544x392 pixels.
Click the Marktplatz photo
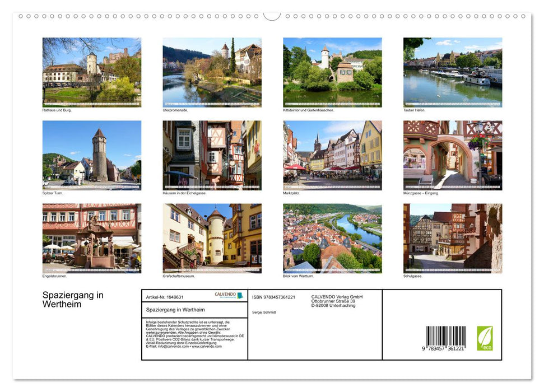point(332,155)
